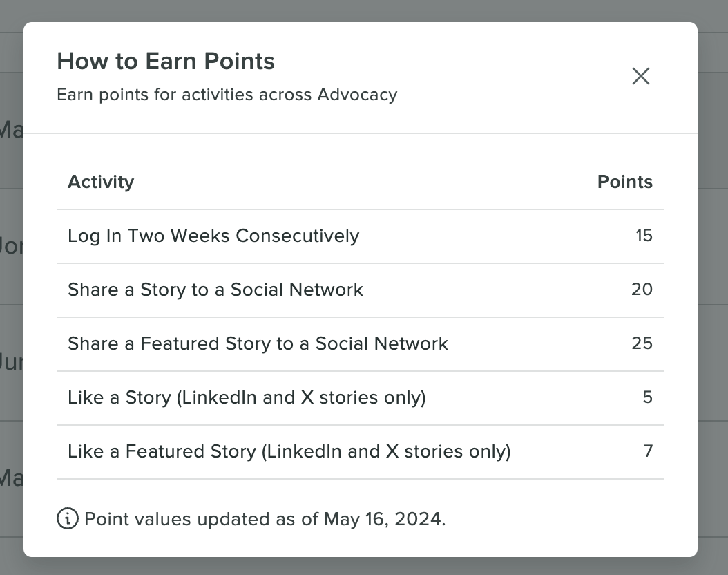Click the Activity column header
The height and width of the screenshot is (575, 728).
pyautogui.click(x=101, y=182)
